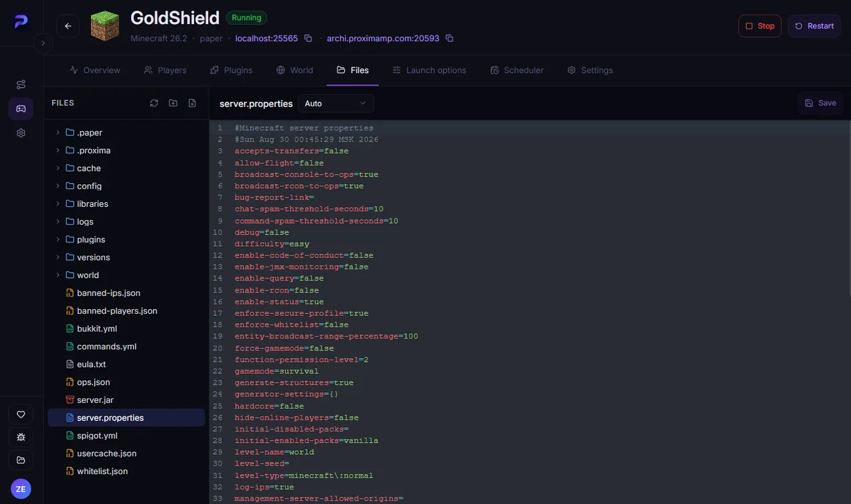
Task: Click the Proxima logo icon
Action: click(21, 22)
